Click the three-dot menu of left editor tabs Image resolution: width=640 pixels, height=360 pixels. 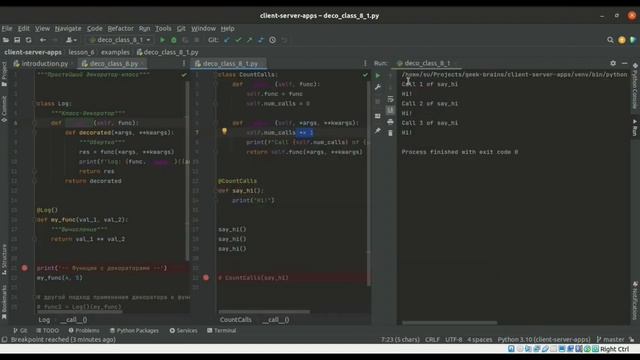tap(184, 63)
